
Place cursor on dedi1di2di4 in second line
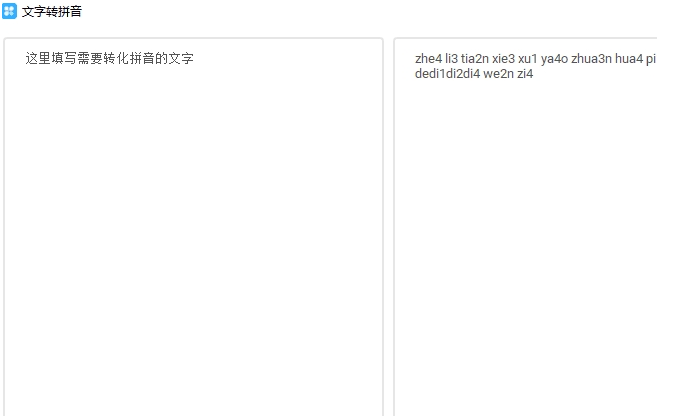tap(447, 74)
